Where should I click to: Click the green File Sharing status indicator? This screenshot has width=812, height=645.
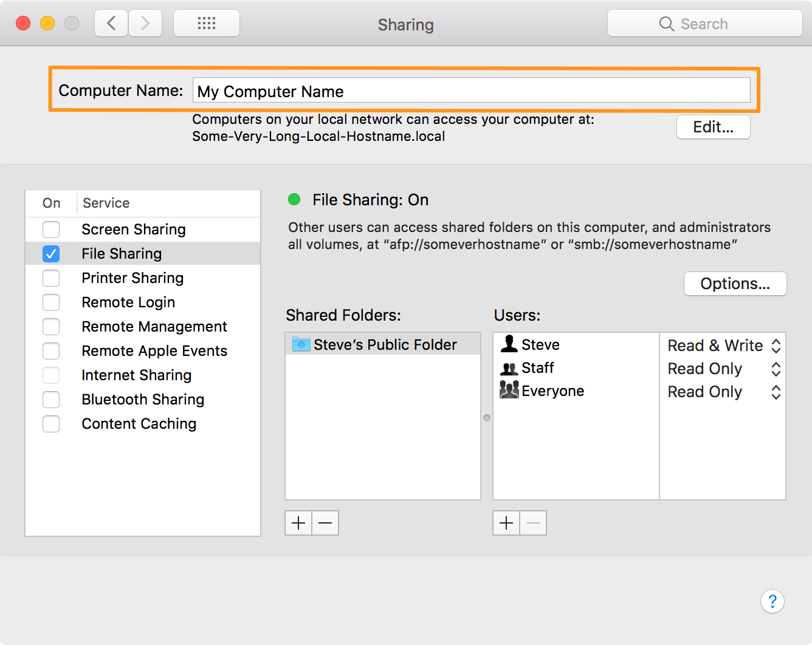pyautogui.click(x=294, y=199)
